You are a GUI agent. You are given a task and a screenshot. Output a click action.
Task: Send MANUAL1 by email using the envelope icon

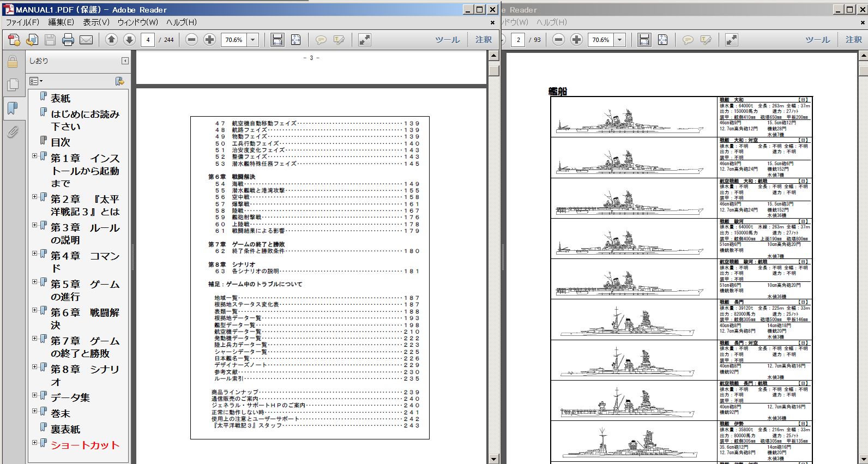86,40
